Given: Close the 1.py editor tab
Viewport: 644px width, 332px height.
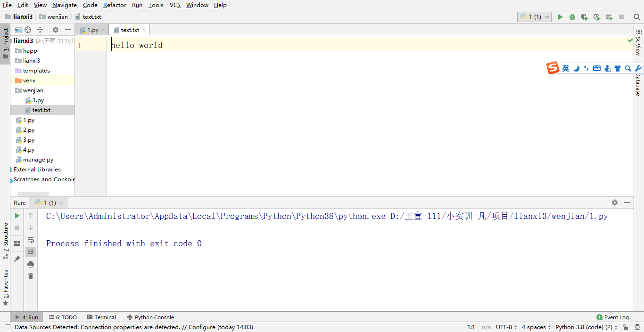Looking at the screenshot, I should pyautogui.click(x=103, y=30).
